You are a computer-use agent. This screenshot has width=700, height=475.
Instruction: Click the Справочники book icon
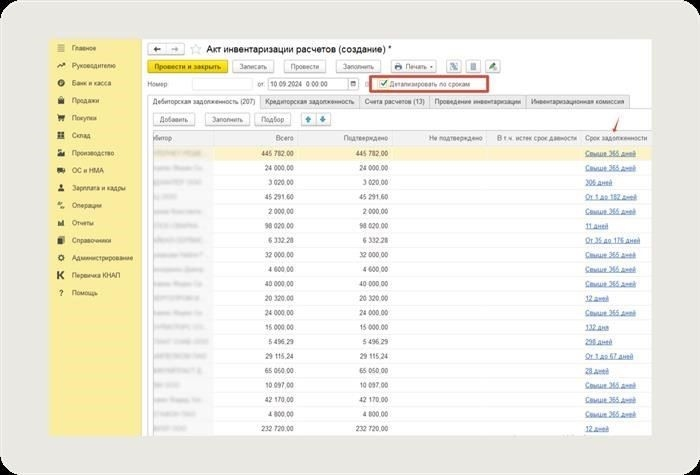(x=61, y=241)
